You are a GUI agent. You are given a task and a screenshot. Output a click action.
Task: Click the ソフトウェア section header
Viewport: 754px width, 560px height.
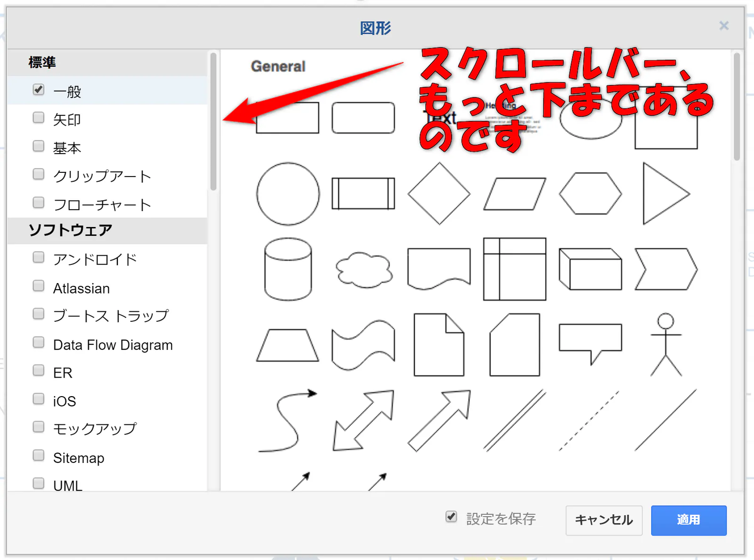[107, 230]
